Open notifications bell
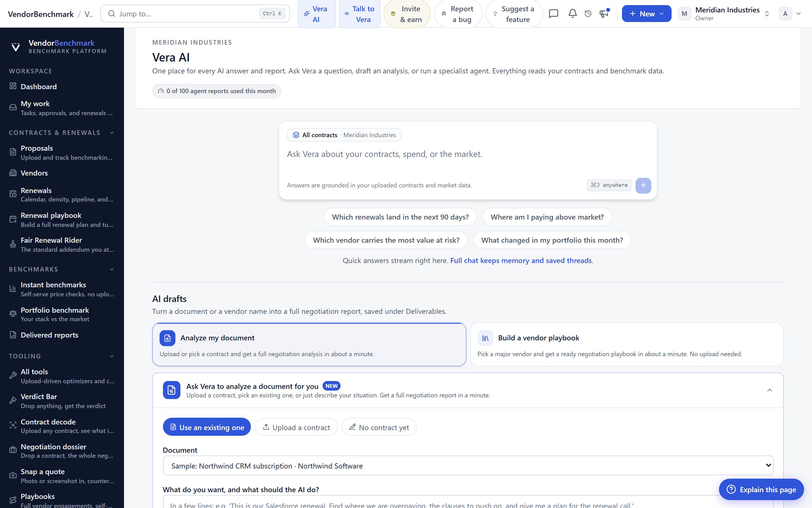 coord(572,14)
